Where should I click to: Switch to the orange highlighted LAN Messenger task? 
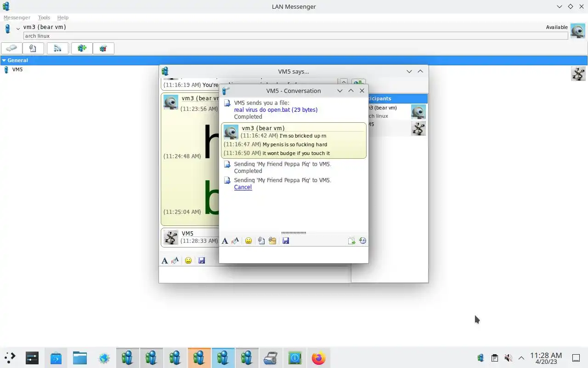point(199,358)
